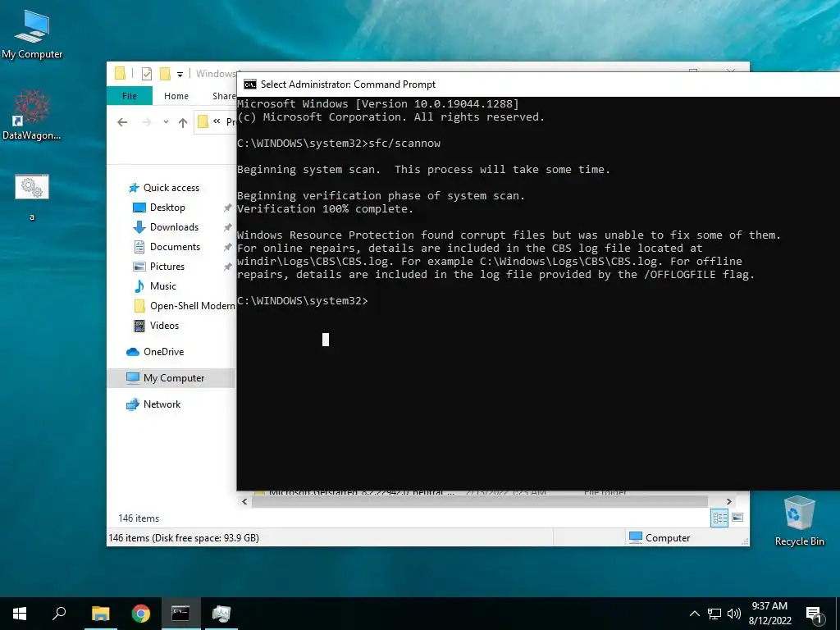Open the Home ribbon tab in Explorer
The width and height of the screenshot is (840, 630).
176,96
